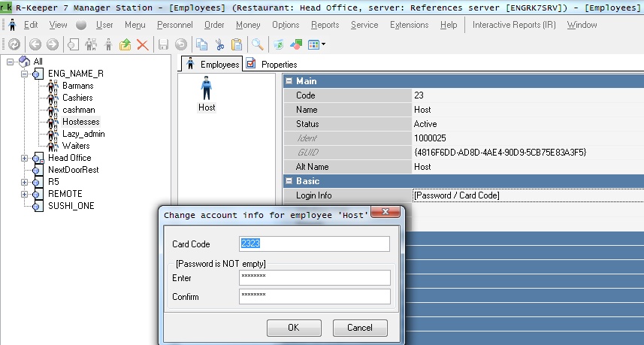Select SUSHI_ONE in tree

click(x=71, y=206)
